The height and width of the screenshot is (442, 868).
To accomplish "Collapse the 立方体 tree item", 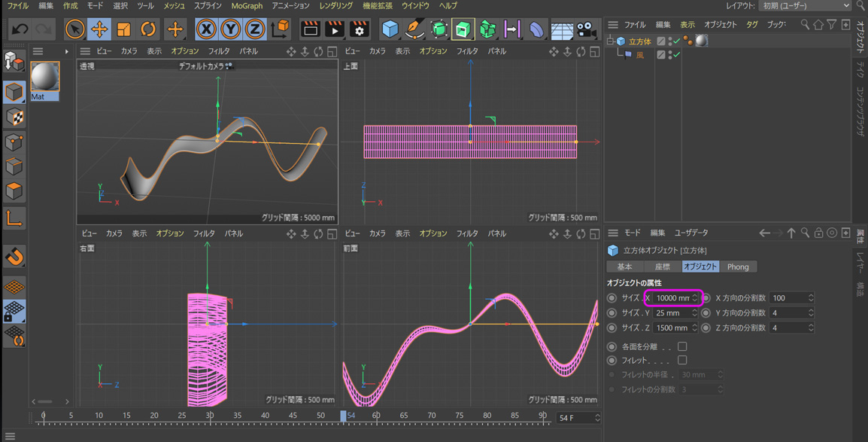I will (611, 41).
